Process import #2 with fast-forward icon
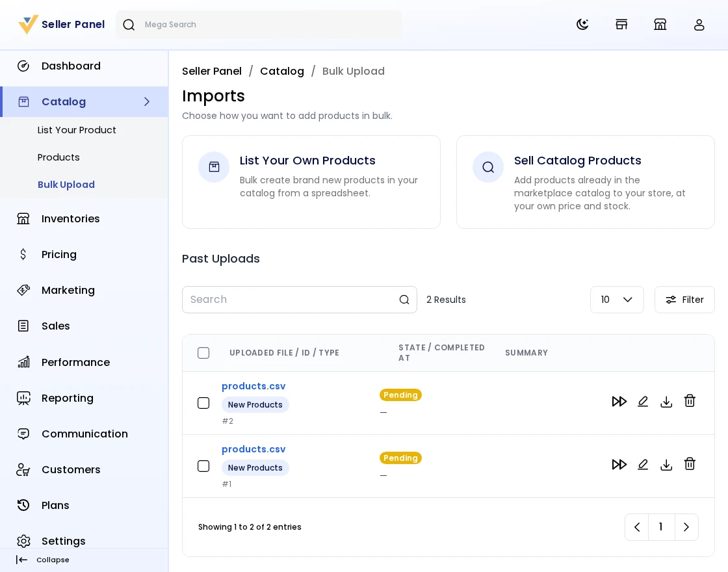 [x=619, y=402]
